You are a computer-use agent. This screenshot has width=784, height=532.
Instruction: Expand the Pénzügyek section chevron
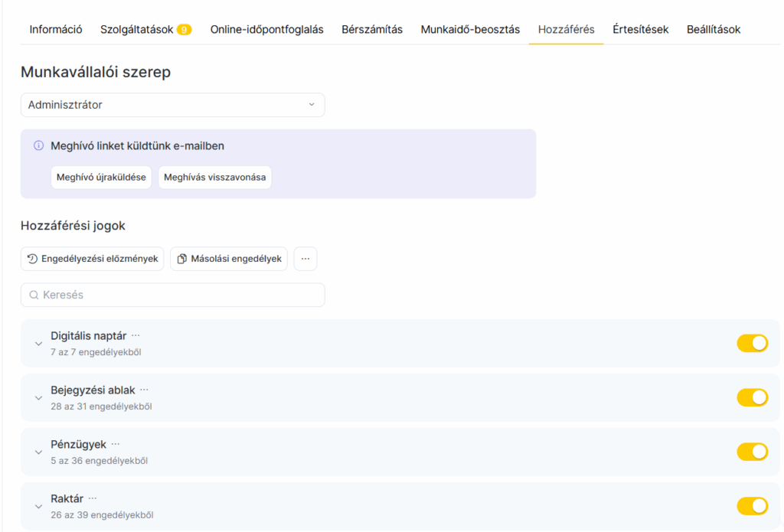[38, 452]
